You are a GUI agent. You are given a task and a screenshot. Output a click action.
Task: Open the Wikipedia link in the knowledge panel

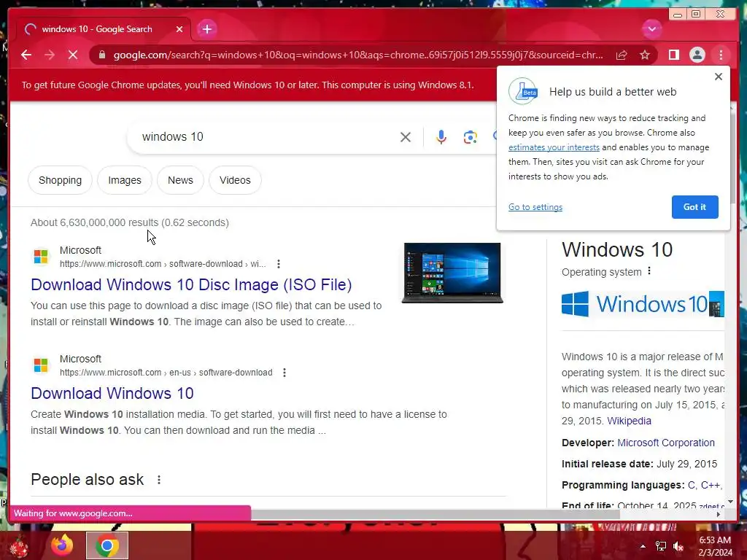click(629, 421)
